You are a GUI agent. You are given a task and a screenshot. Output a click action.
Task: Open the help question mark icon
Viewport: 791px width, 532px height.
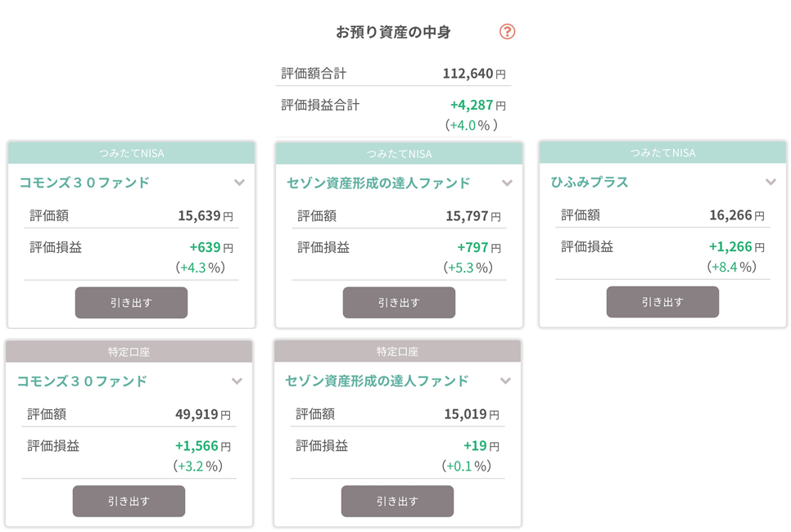[507, 32]
